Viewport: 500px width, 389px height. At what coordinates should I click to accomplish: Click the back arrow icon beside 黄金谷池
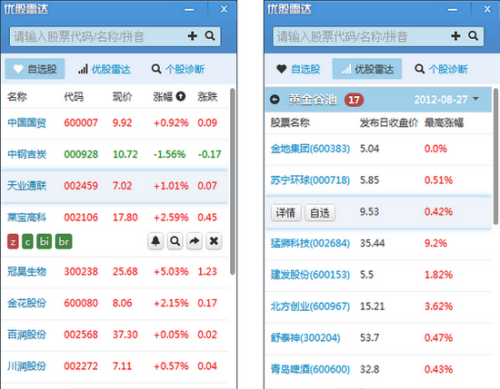coord(275,99)
